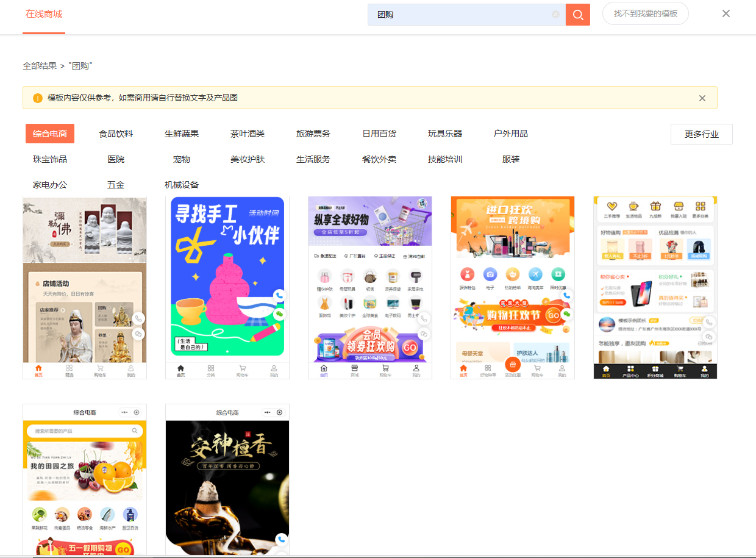The width and height of the screenshot is (756, 558).
Task: Filter by 玩具乐器 industry
Action: tap(445, 134)
